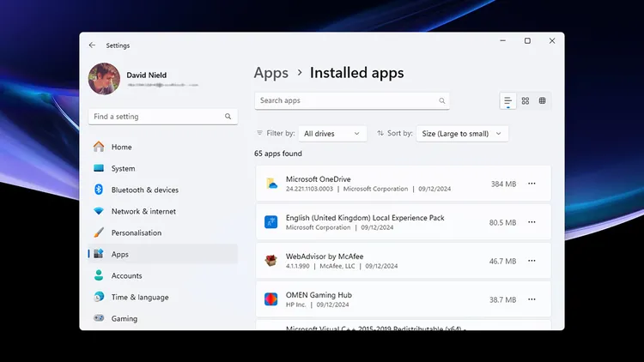Click the OMEN Gaming Hub app icon
Image resolution: width=644 pixels, height=362 pixels.
coord(271,299)
